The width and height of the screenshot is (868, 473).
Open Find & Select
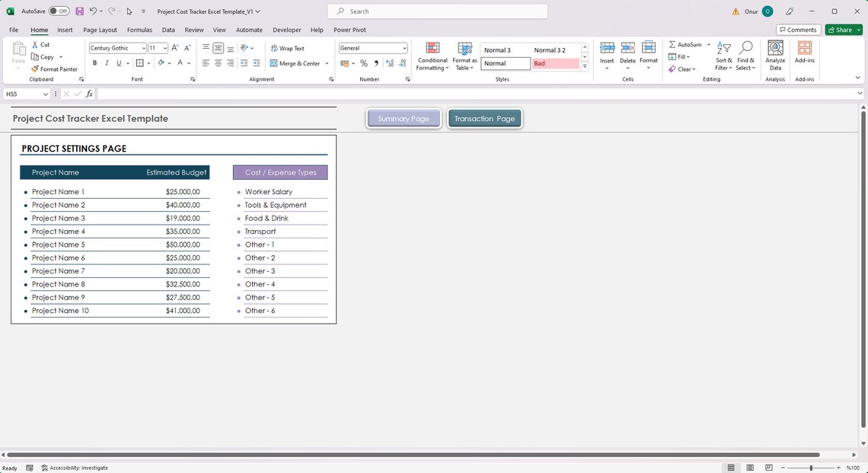click(x=745, y=55)
